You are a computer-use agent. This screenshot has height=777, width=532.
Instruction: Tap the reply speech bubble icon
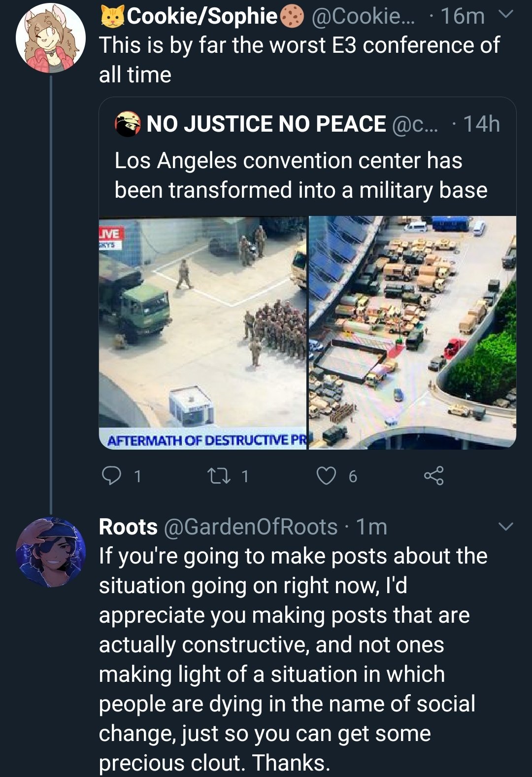(111, 475)
